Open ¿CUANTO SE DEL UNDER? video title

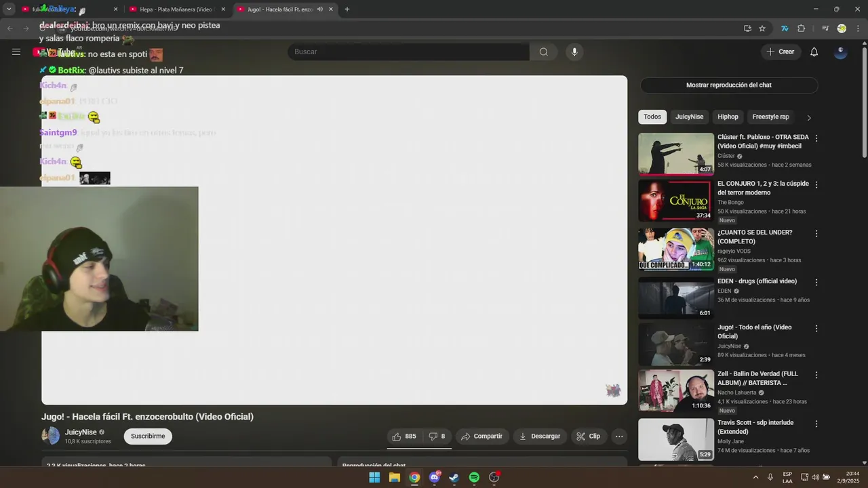755,237
